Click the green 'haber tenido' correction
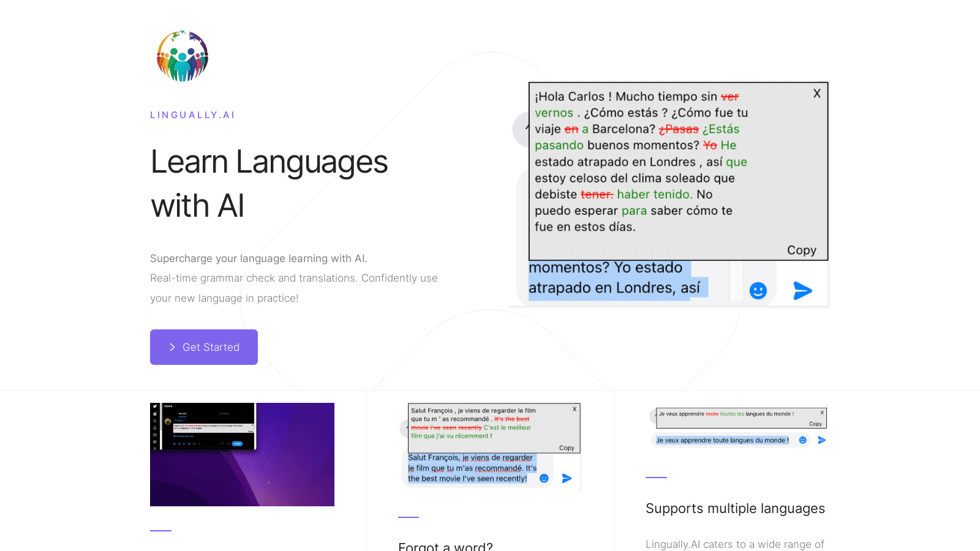Viewport: 980px width, 551px height. (654, 195)
